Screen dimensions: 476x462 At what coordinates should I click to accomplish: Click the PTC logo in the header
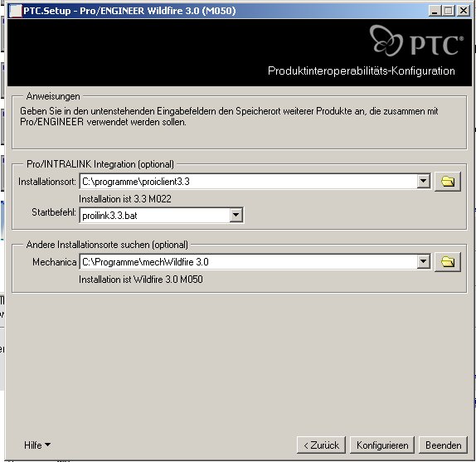coord(416,41)
